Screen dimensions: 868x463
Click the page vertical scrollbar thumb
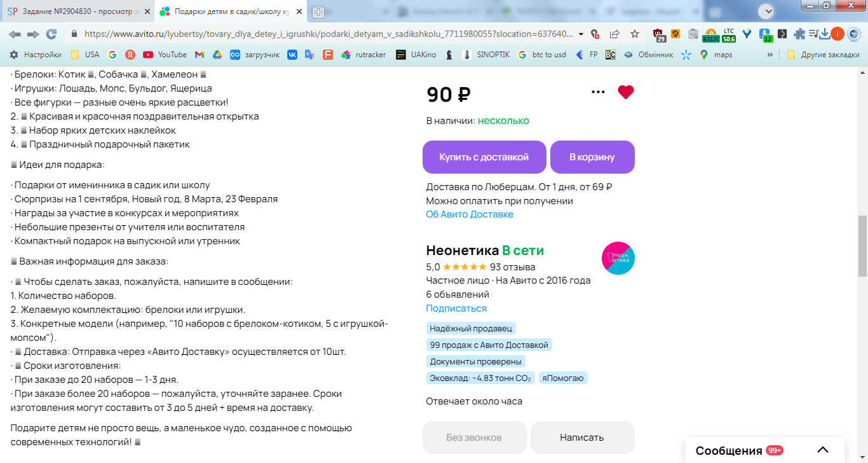[862, 245]
